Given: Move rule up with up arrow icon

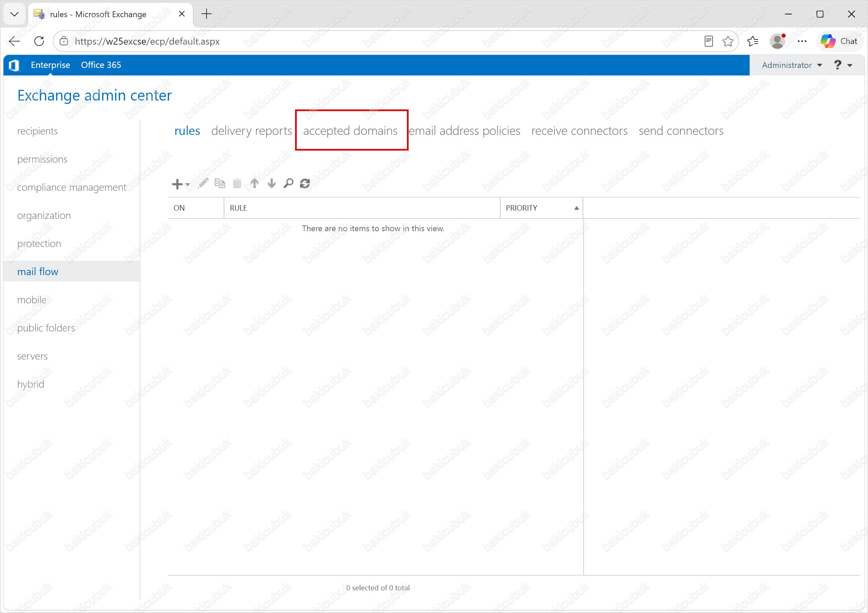Looking at the screenshot, I should 255,184.
